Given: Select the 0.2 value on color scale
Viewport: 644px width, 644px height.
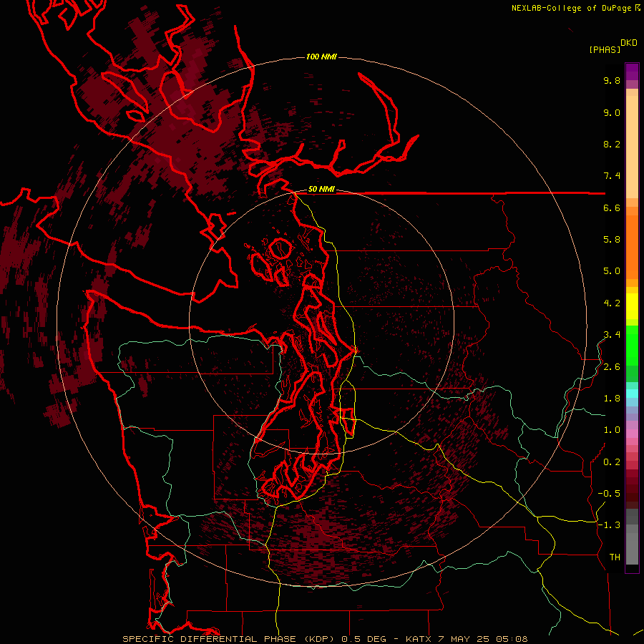Looking at the screenshot, I should tap(612, 462).
